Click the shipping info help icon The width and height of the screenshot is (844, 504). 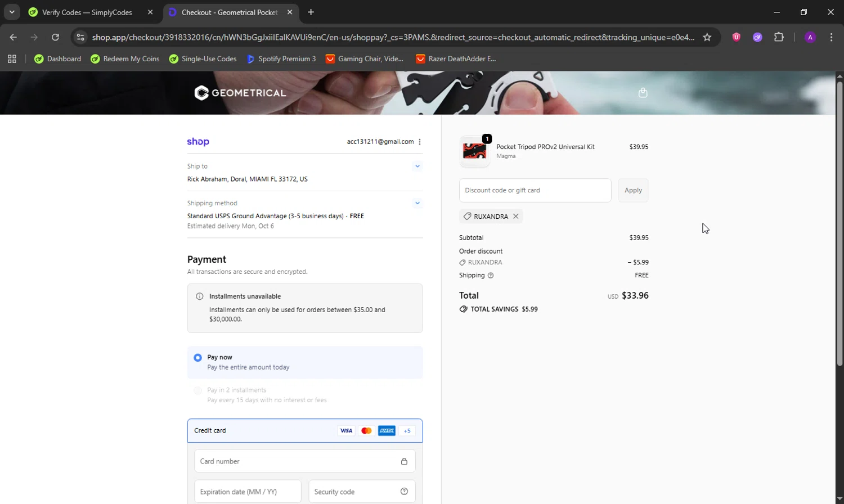point(491,276)
